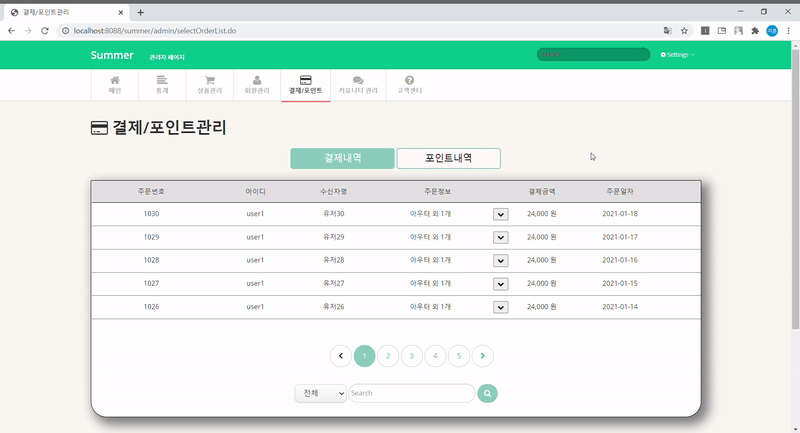Image resolution: width=800 pixels, height=433 pixels.
Task: Switch to the 포인트내역 tab
Action: click(x=448, y=158)
